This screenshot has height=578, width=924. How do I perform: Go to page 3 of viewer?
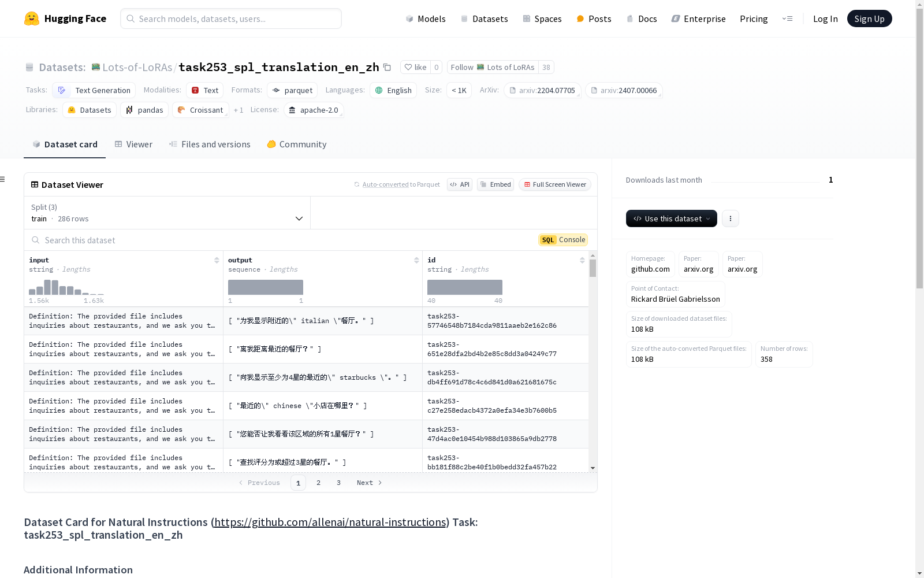(x=338, y=483)
